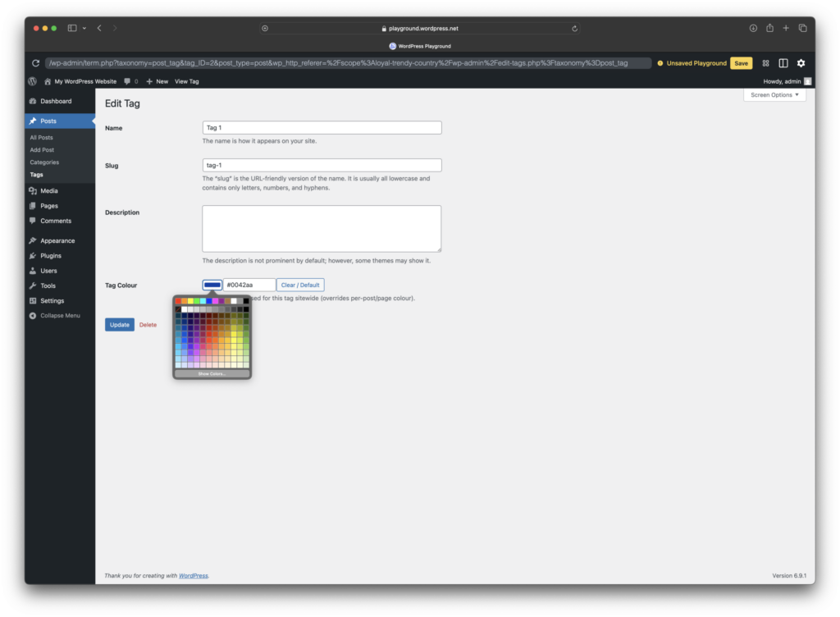Pick the red swatch in top colour row
The height and width of the screenshot is (617, 840).
(x=178, y=301)
